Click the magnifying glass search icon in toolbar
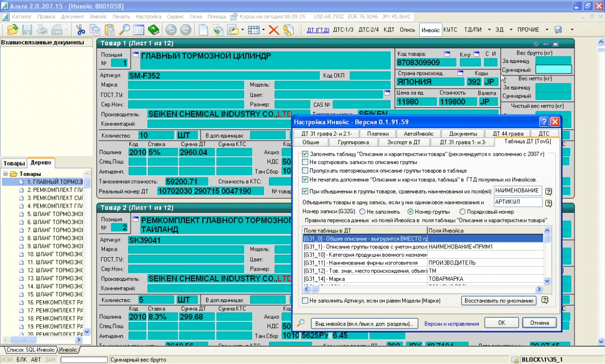 [x=124, y=30]
